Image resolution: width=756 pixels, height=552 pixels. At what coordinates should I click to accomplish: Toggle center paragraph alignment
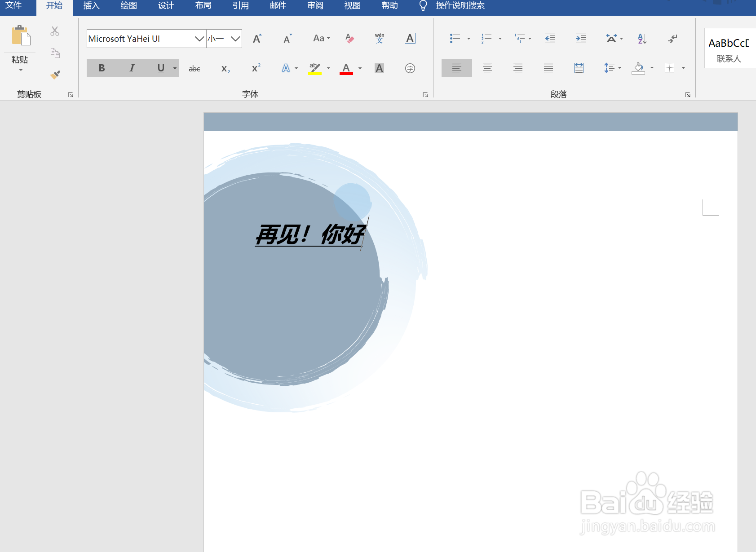[x=487, y=68]
